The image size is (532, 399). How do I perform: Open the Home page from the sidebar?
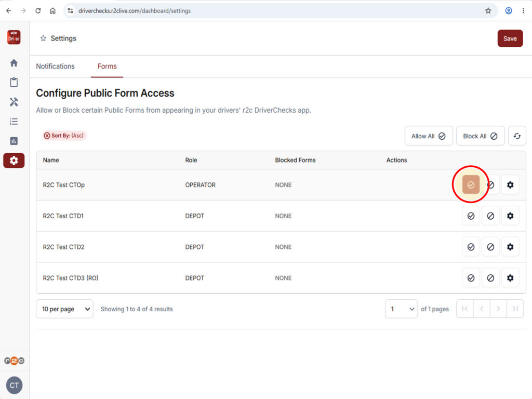point(14,63)
